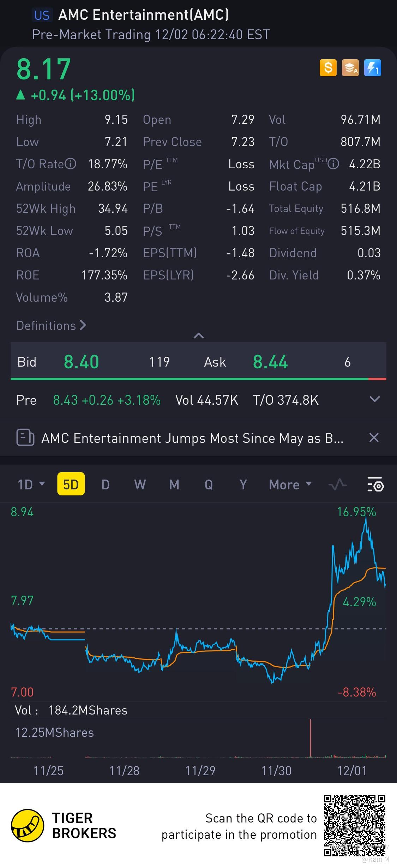Dismiss the AMC news headline banner
The image size is (397, 868).
[374, 438]
